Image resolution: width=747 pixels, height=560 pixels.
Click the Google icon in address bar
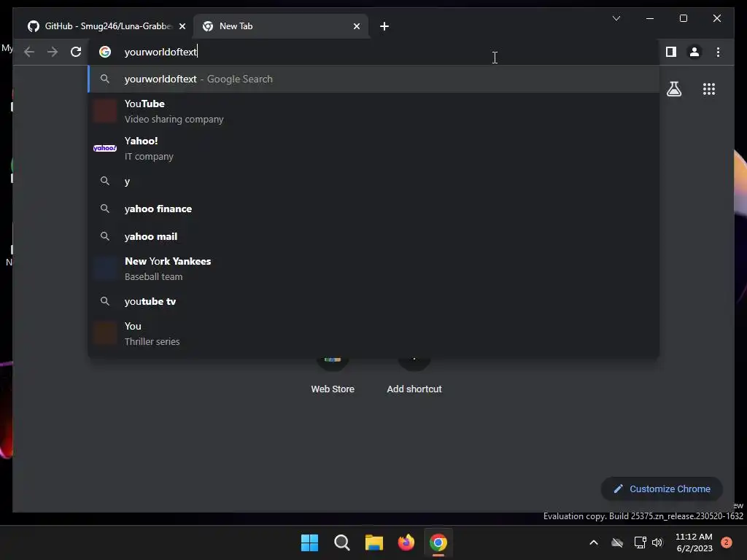tap(105, 52)
